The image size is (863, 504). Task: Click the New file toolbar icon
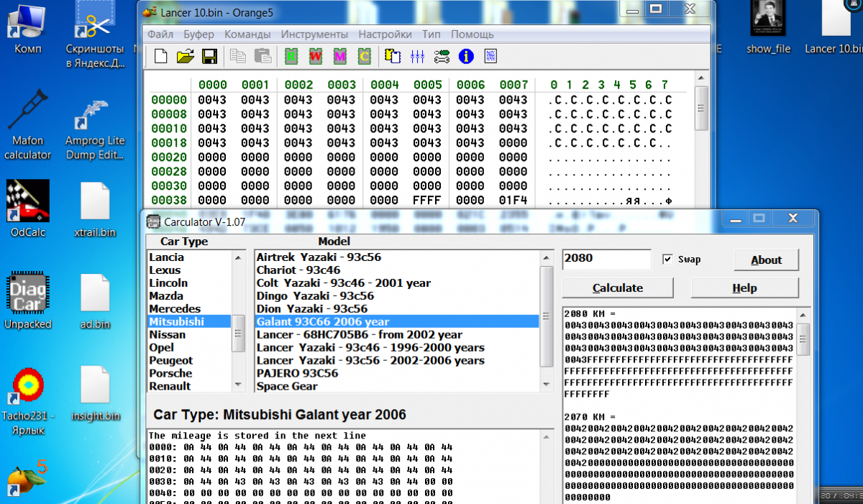161,56
